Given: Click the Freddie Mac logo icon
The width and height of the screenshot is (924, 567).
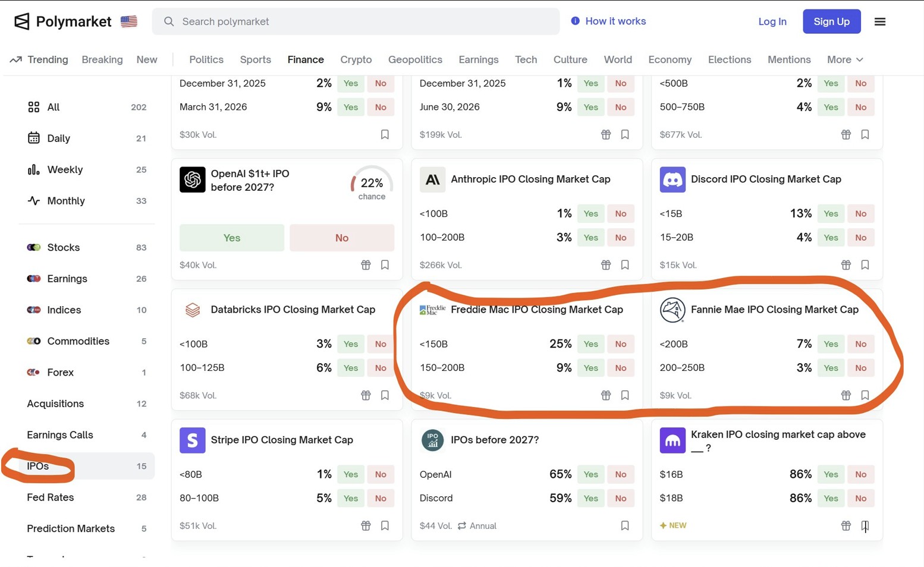Looking at the screenshot, I should [432, 310].
